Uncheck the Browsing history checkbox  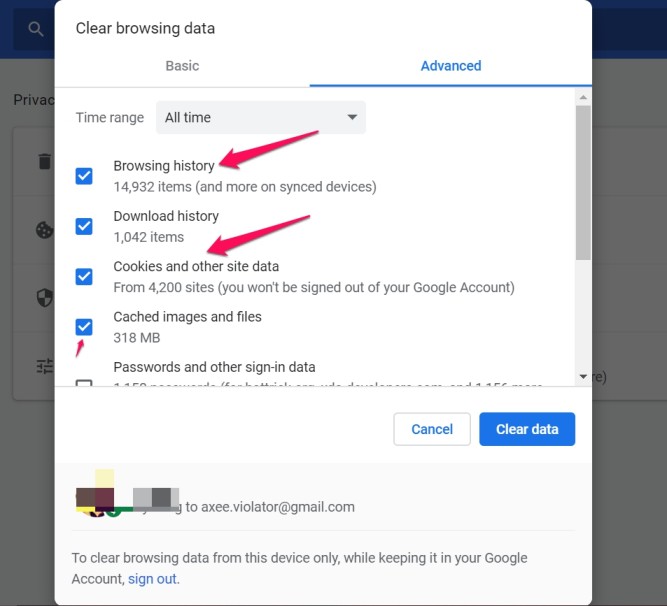(x=84, y=176)
